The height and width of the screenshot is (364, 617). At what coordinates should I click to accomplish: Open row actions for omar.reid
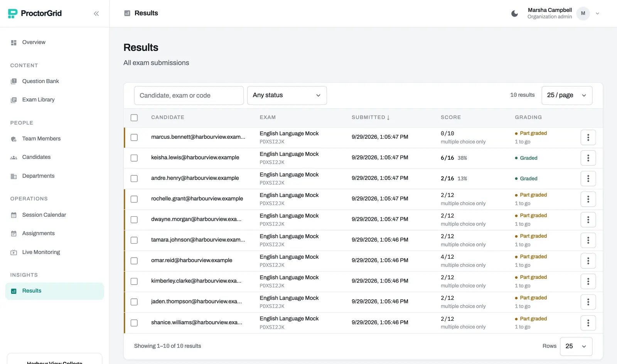click(x=588, y=261)
